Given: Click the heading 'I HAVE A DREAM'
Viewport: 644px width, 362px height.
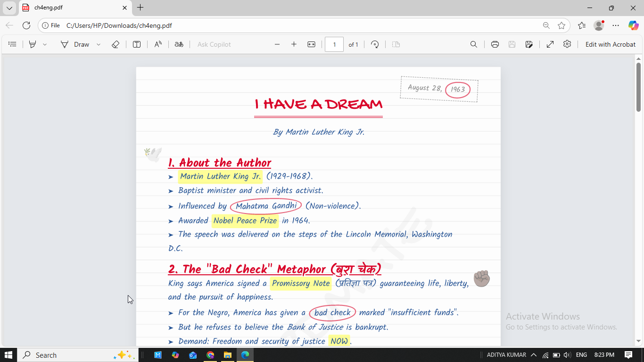Looking at the screenshot, I should pyautogui.click(x=318, y=104).
